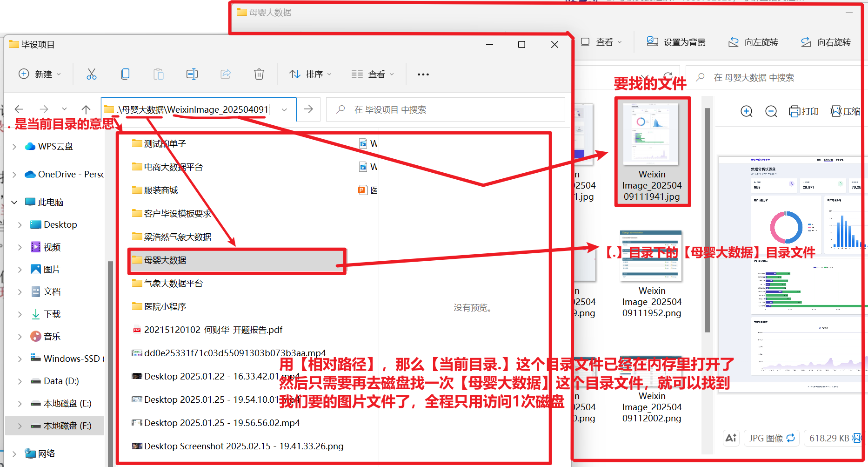Click 向右旋转 rotate right button
This screenshot has width=868, height=467.
point(826,42)
